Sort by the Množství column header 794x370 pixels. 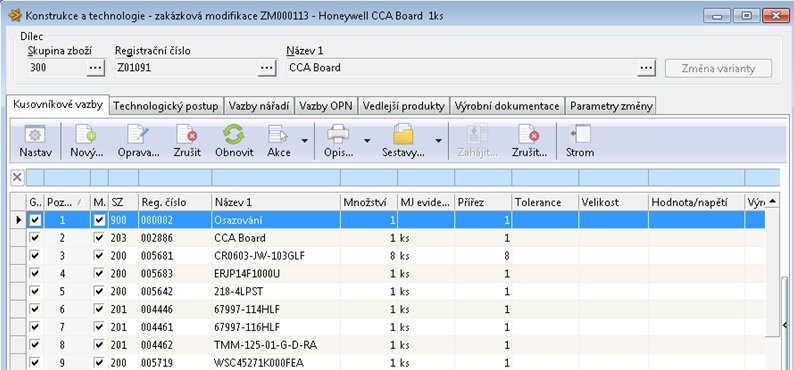click(369, 202)
